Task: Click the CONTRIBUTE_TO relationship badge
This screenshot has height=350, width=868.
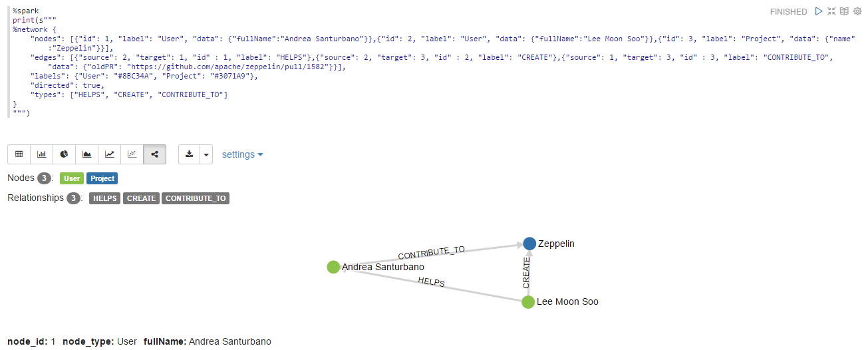Action: click(196, 198)
